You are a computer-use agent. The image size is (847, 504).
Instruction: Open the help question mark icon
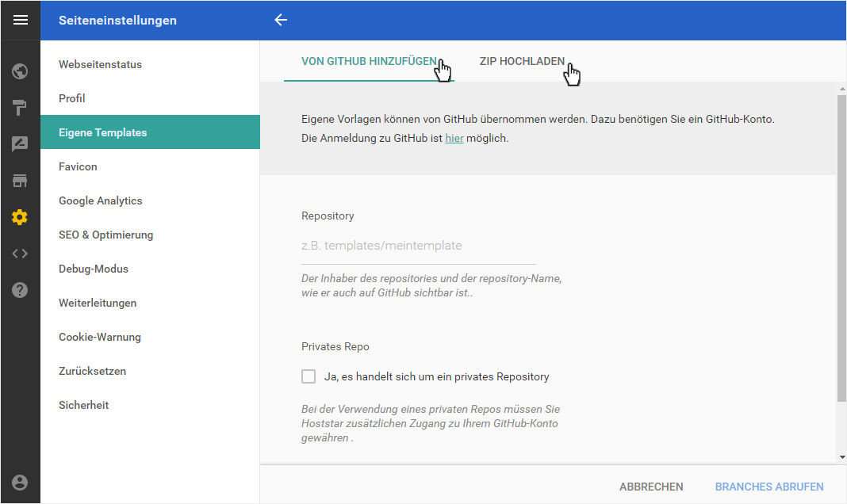[x=20, y=290]
